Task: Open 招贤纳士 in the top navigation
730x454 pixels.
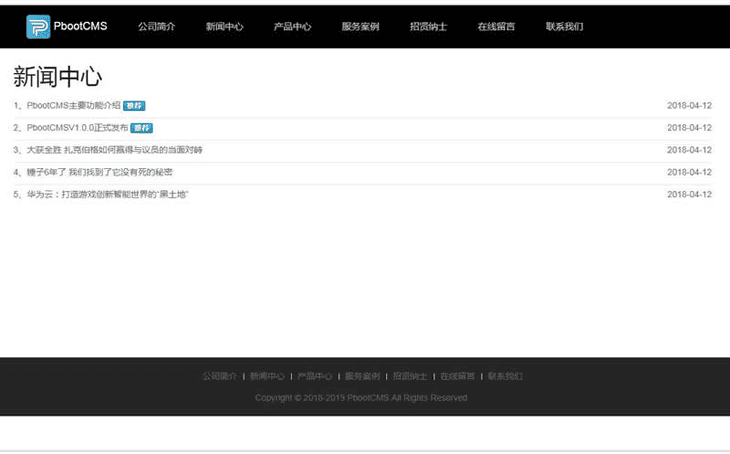Action: coord(428,27)
